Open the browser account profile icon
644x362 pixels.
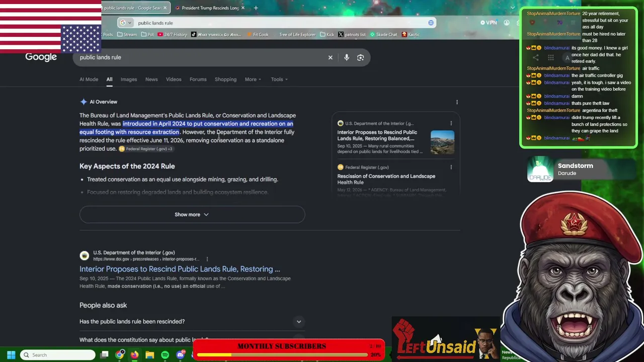507,23
